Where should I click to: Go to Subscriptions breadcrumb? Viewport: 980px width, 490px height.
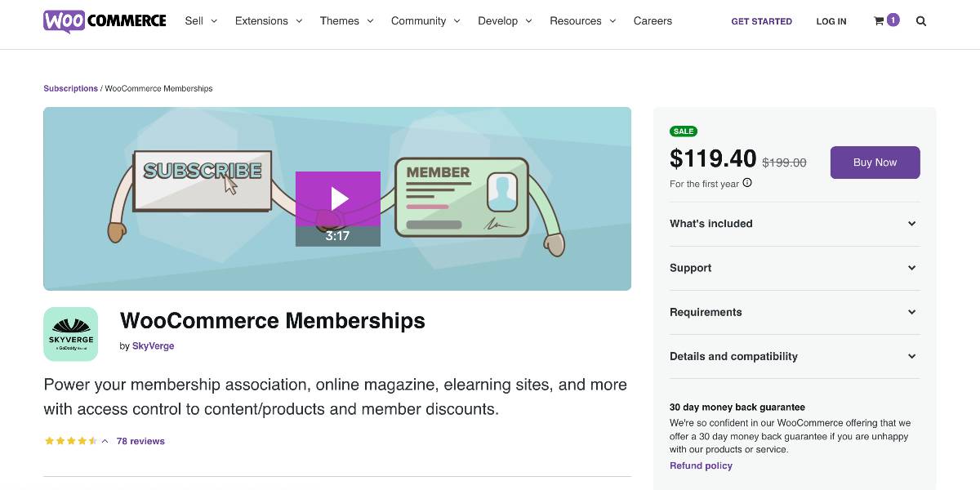click(x=70, y=88)
